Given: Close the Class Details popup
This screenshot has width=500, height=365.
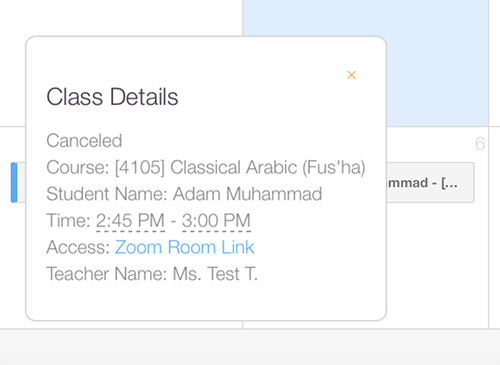Looking at the screenshot, I should tap(351, 75).
